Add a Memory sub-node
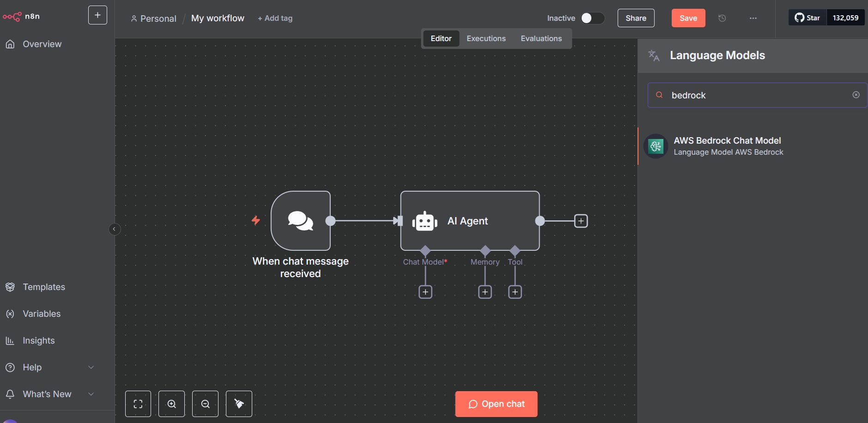868x423 pixels. click(485, 292)
